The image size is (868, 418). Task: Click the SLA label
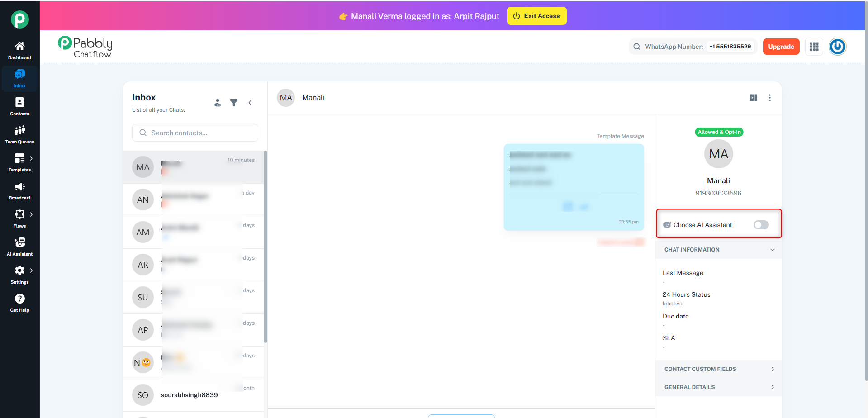(x=669, y=338)
